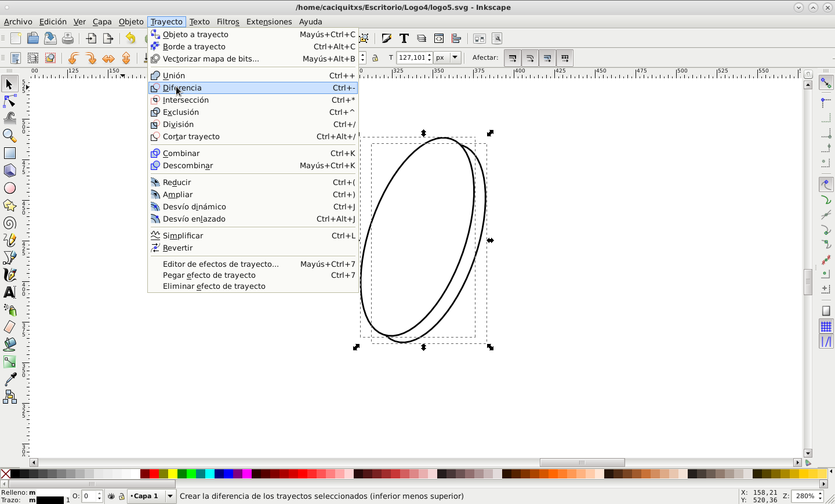
Task: Select the node editing tool
Action: click(x=10, y=101)
